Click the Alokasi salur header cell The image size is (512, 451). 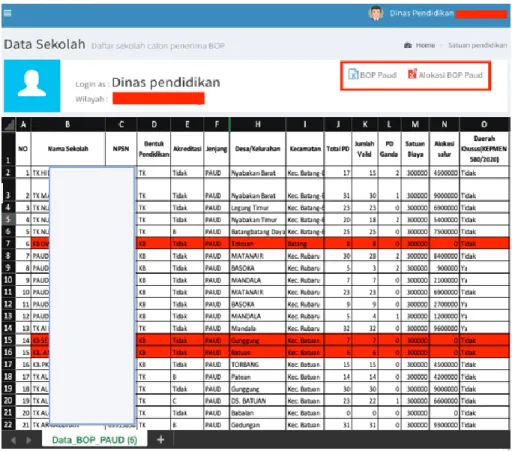[444, 149]
